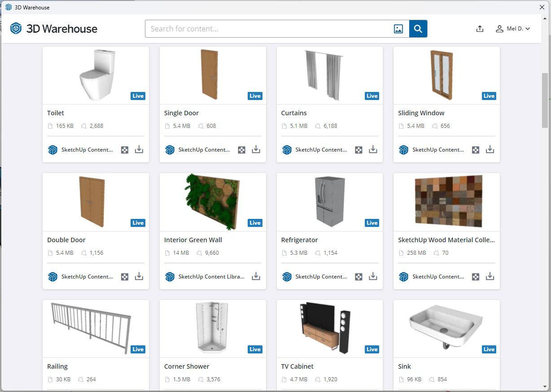Select the Double Door thumbnail image

tap(96, 202)
